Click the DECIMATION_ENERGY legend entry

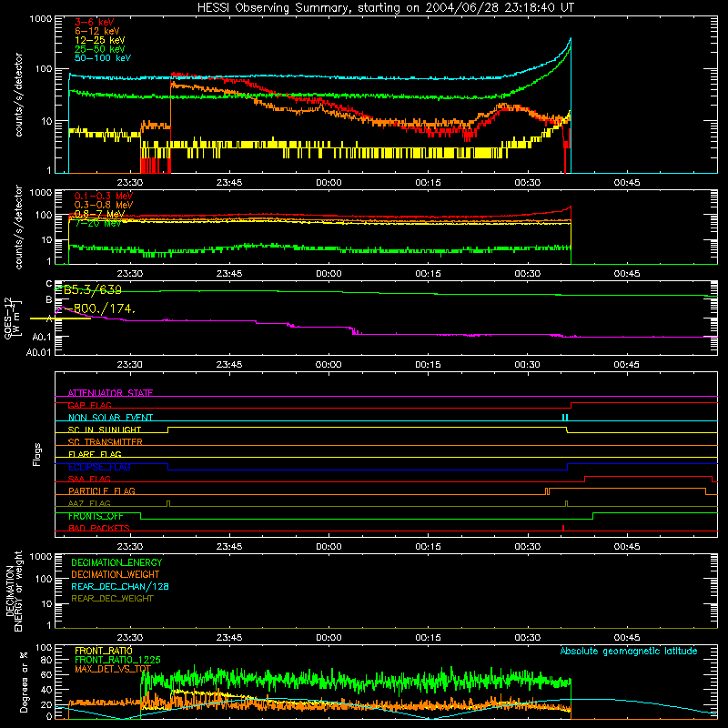click(x=116, y=562)
